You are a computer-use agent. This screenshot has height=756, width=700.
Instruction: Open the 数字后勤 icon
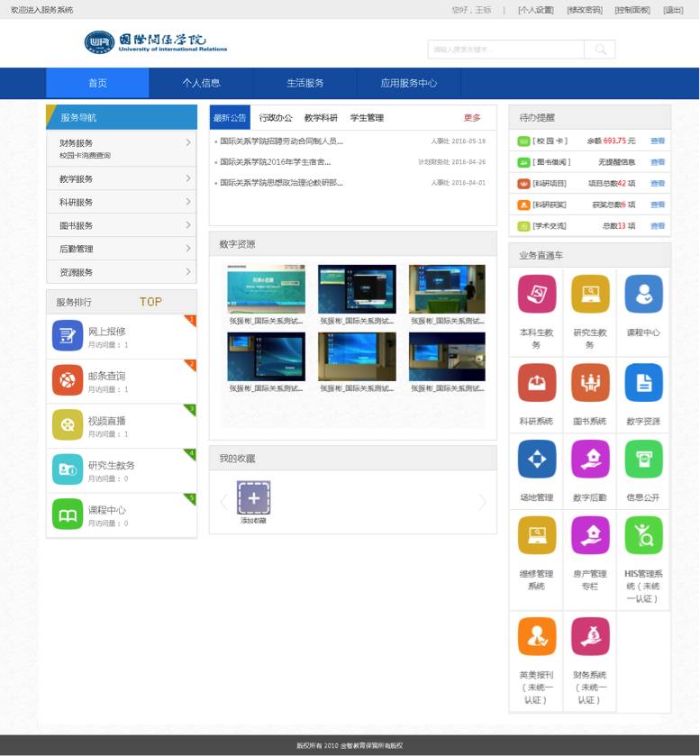(590, 459)
